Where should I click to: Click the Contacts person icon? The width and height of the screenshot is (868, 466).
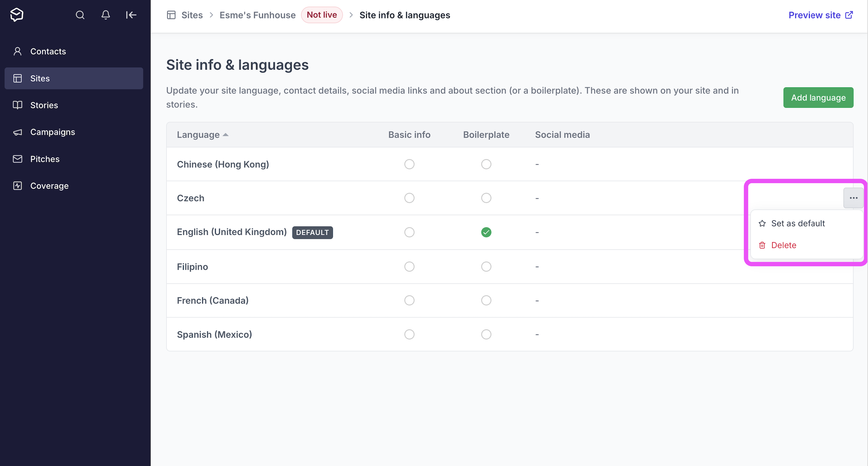coord(18,51)
